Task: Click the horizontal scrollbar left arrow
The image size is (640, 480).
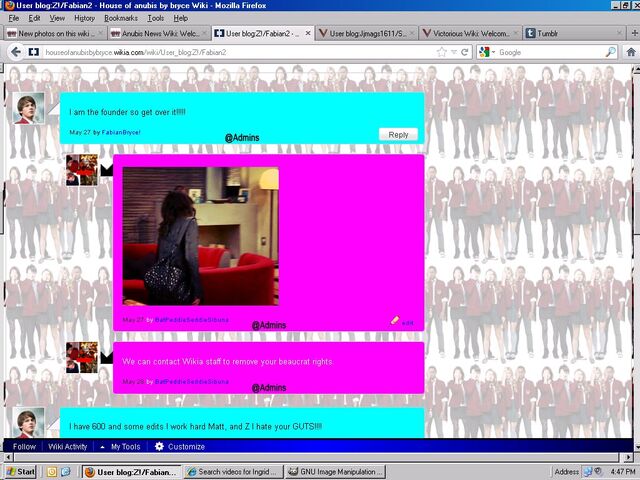Action: (8, 457)
